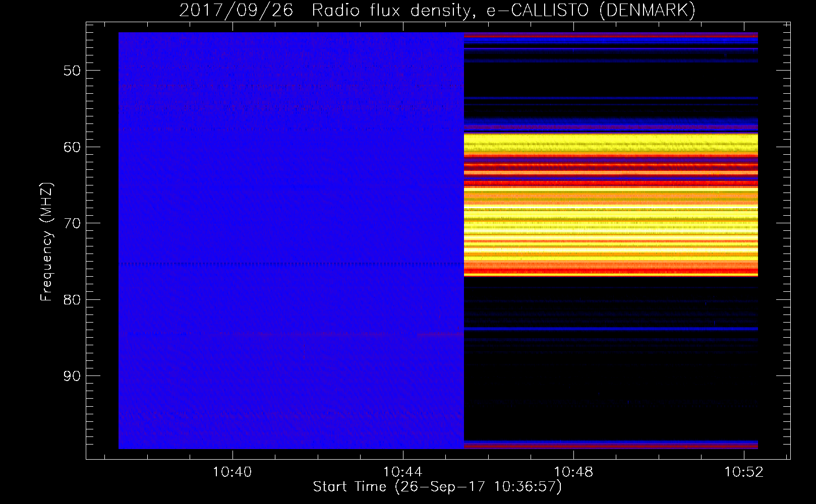Viewport: 816px width, 504px height.
Task: Click the "Frequency (MHZ)" axis label
Action: (46, 242)
